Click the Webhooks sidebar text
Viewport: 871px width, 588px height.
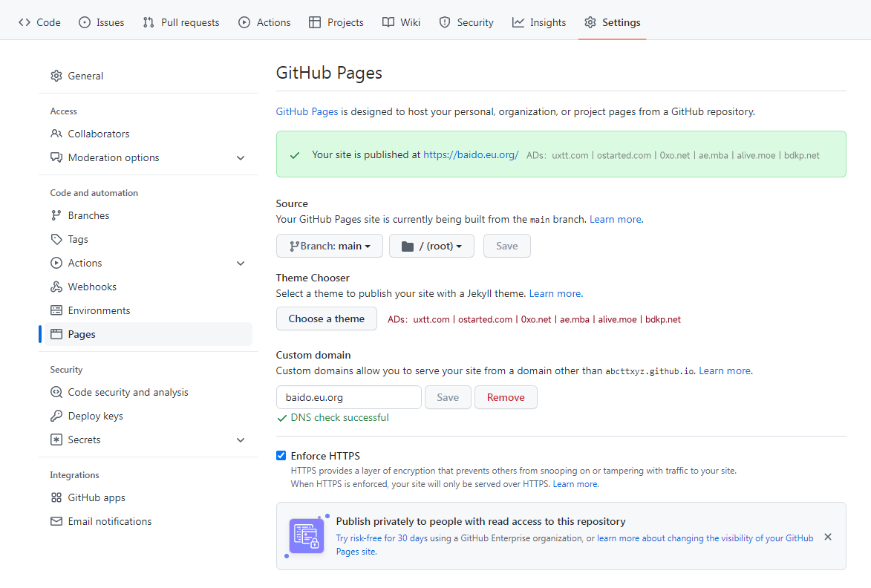(x=92, y=287)
